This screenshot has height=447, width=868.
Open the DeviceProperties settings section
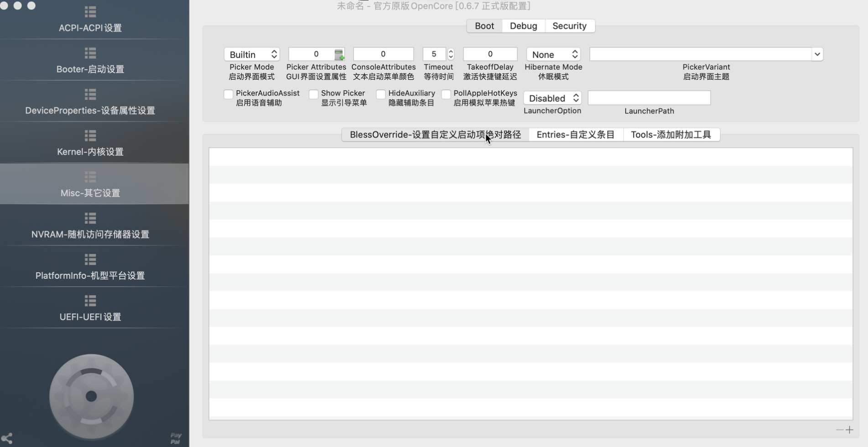90,102
